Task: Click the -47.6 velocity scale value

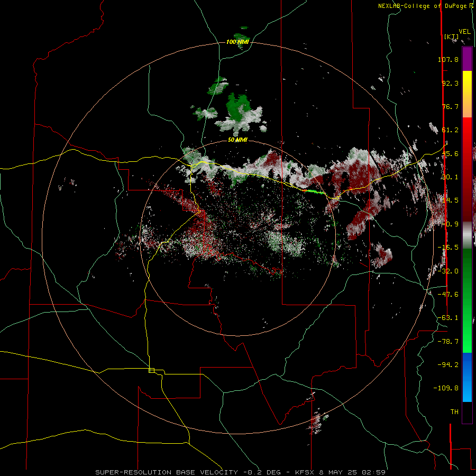Action: (x=448, y=295)
